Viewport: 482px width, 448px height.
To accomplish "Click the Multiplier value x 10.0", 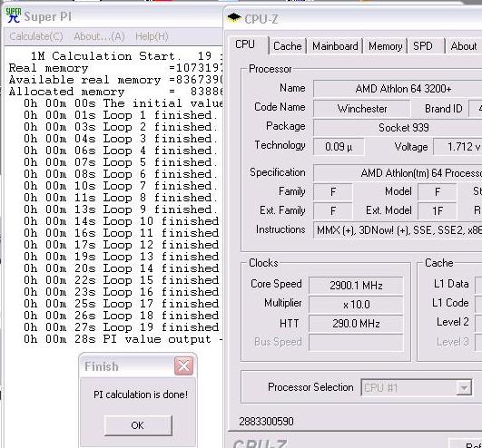I will coord(356,305).
